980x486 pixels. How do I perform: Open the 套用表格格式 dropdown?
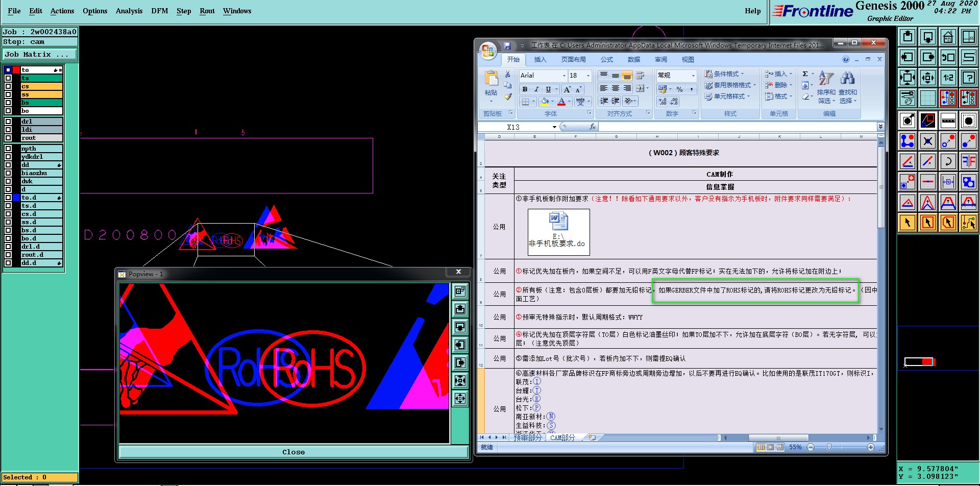tap(730, 85)
